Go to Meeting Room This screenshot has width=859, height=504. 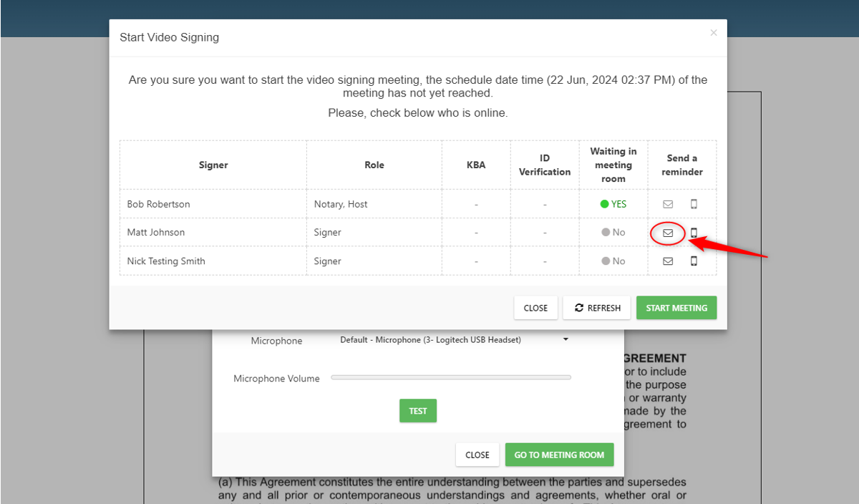(559, 455)
